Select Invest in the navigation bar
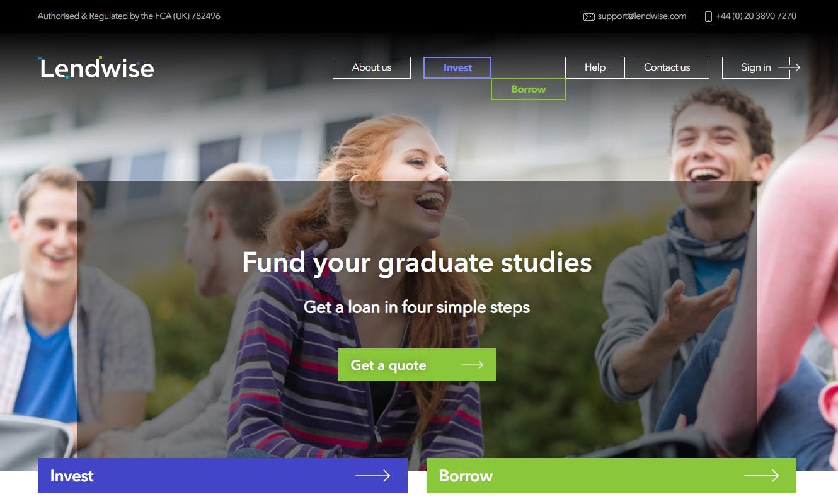 click(x=457, y=67)
